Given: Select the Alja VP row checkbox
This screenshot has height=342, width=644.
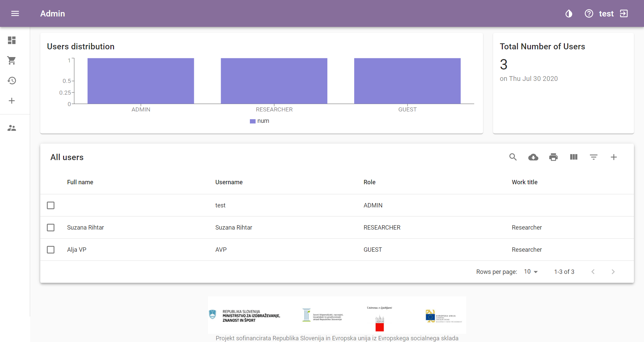Looking at the screenshot, I should pos(51,250).
